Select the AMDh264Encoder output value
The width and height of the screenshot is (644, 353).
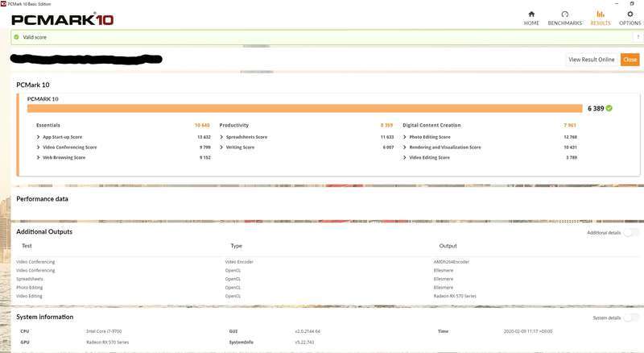[452, 262]
